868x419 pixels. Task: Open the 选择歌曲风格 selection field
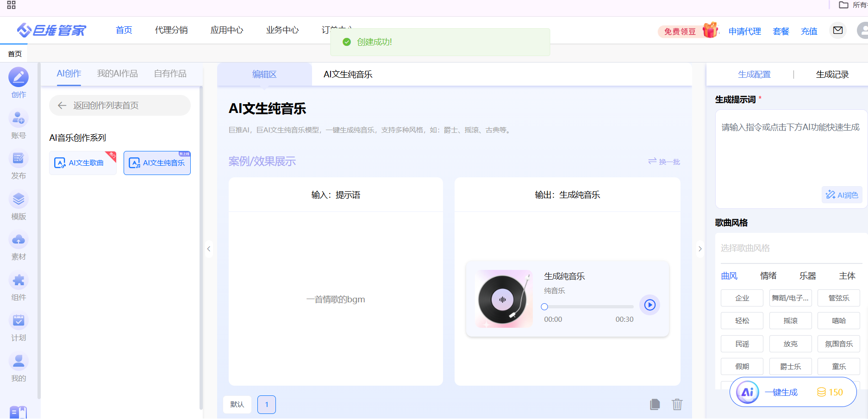(x=791, y=248)
